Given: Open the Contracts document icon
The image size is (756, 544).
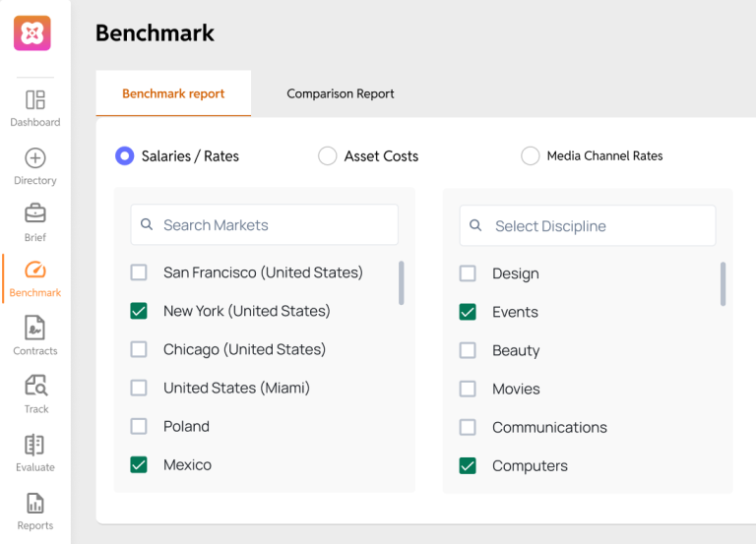Looking at the screenshot, I should click(x=34, y=328).
